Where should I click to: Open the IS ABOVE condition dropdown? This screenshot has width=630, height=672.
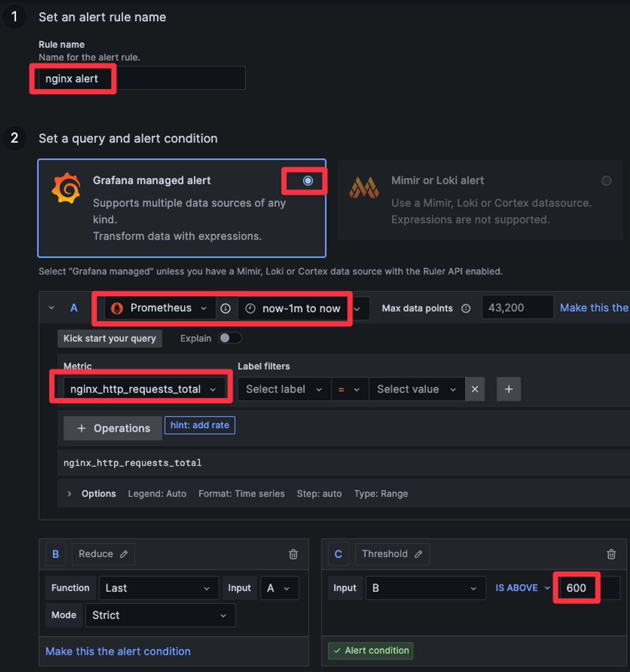523,588
